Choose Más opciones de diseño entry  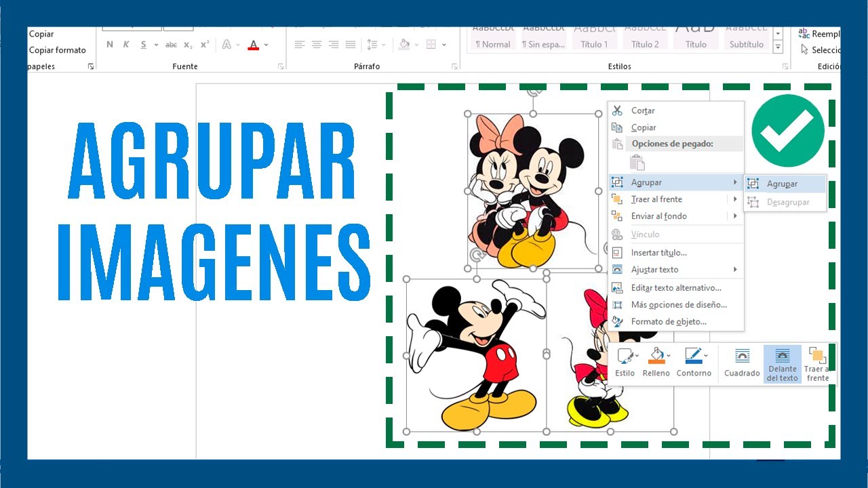pyautogui.click(x=676, y=305)
